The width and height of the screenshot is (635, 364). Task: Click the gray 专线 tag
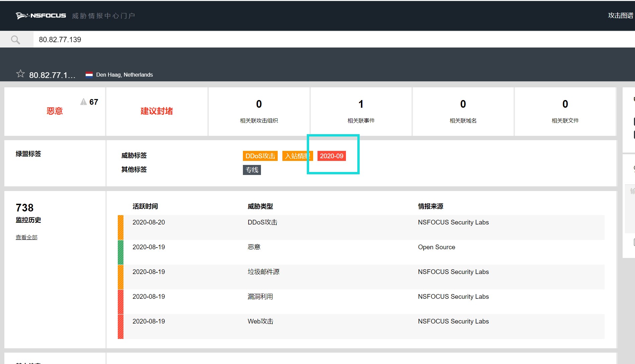(x=252, y=170)
